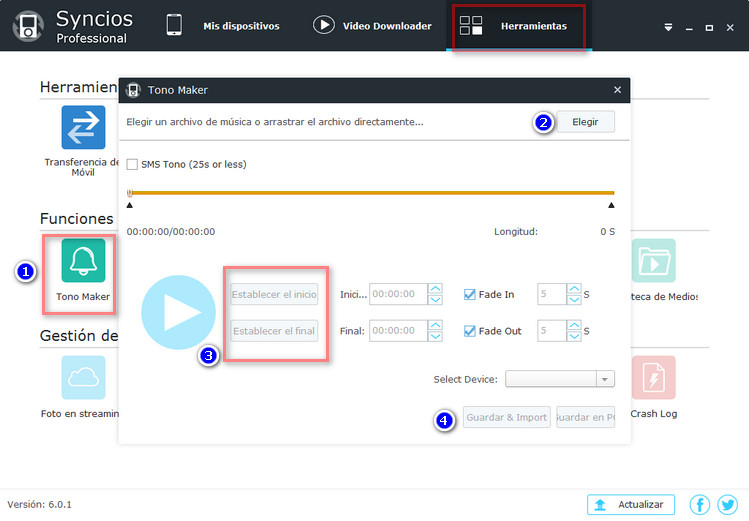Click the Fade Out seconds field
This screenshot has width=749, height=521.
click(x=552, y=331)
